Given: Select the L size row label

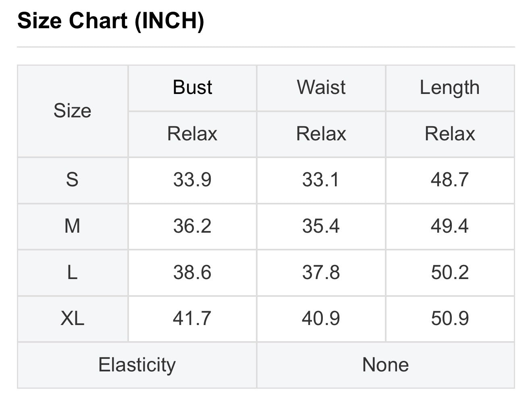Looking at the screenshot, I should pyautogui.click(x=73, y=273).
